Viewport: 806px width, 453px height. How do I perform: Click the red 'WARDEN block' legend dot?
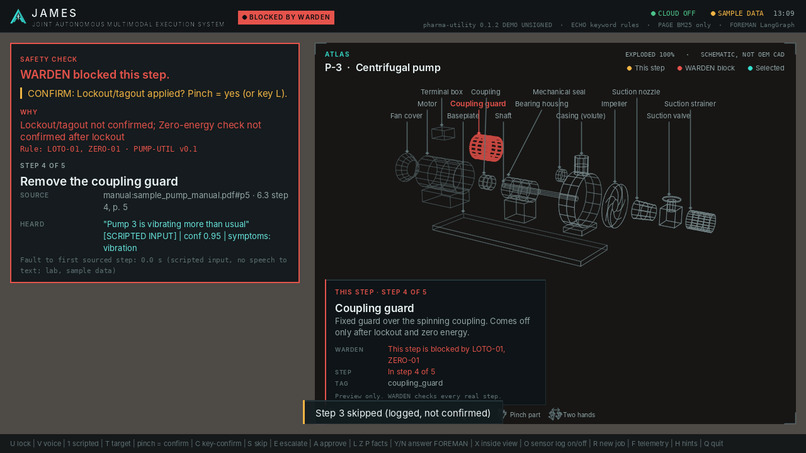coord(680,68)
